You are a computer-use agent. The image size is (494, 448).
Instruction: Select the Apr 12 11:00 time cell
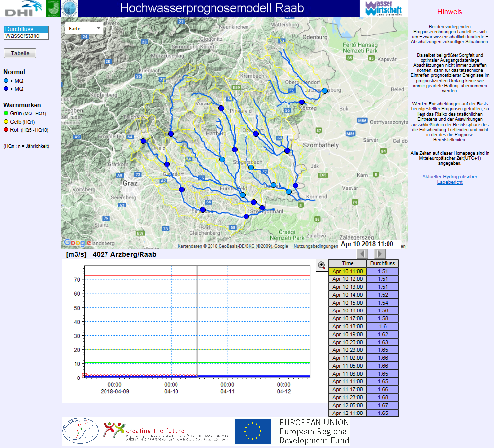pyautogui.click(x=348, y=413)
